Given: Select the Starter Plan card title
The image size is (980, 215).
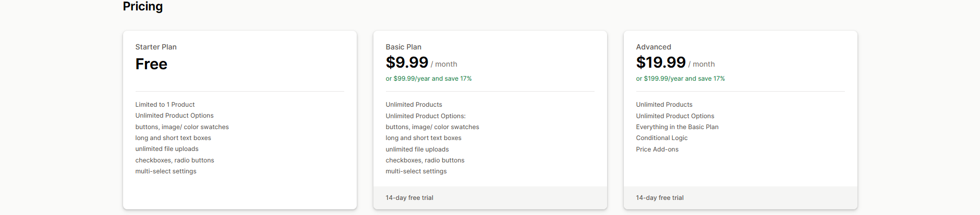Looking at the screenshot, I should pyautogui.click(x=156, y=47).
